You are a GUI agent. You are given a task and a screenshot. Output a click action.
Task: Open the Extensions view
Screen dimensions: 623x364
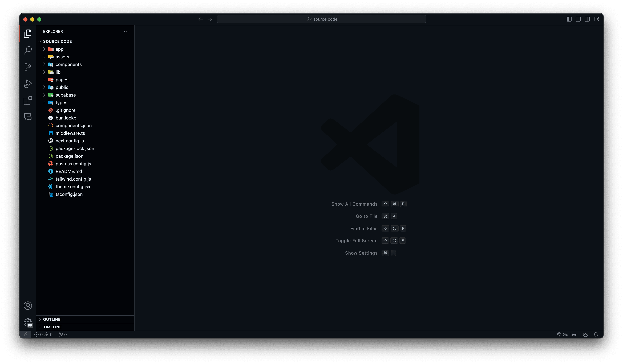coord(28,101)
